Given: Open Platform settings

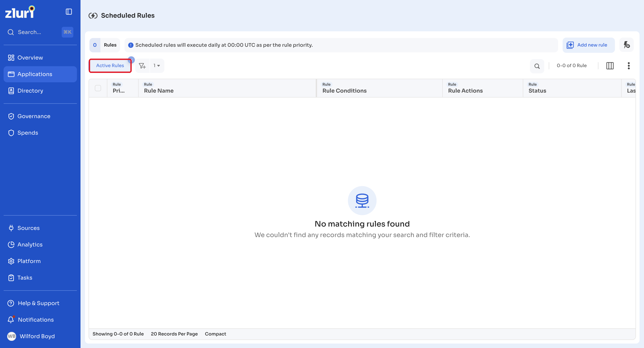Looking at the screenshot, I should [40, 261].
